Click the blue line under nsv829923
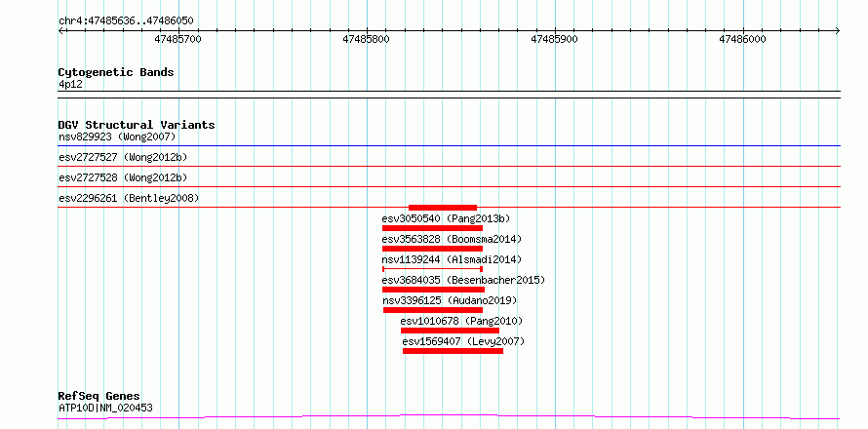This screenshot has width=868, height=429. point(449,146)
